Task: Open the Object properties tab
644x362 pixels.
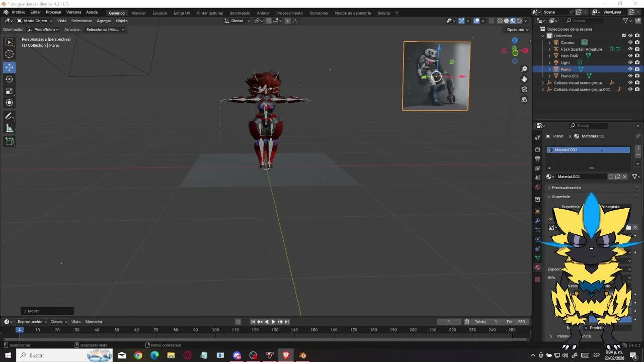Action: point(538,211)
